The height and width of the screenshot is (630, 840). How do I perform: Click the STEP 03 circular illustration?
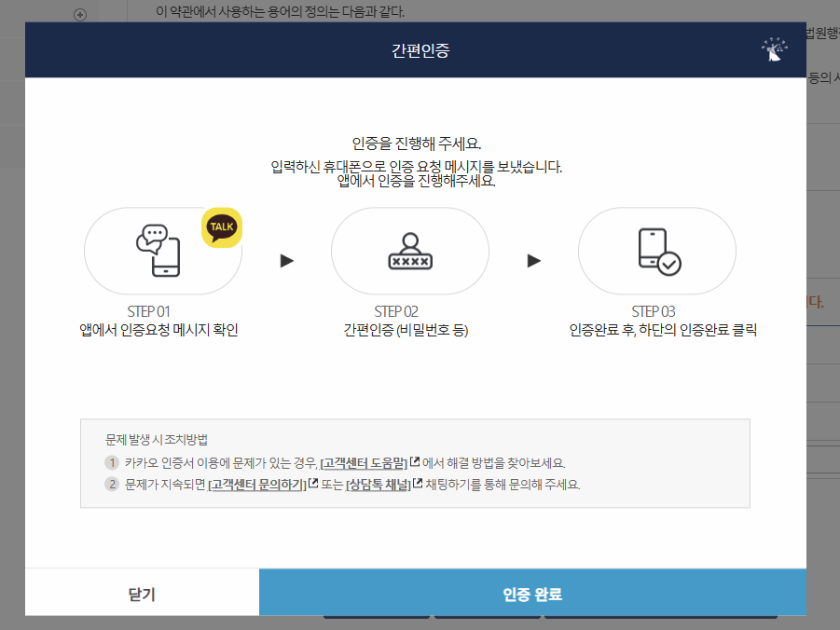point(657,250)
